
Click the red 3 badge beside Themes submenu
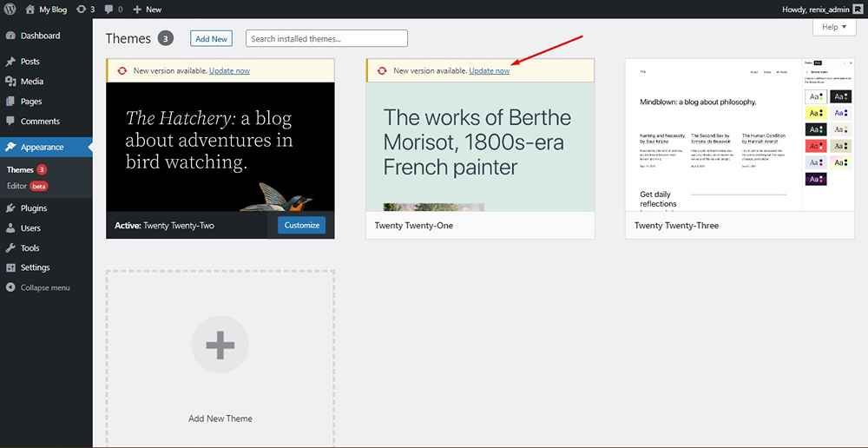pos(42,170)
